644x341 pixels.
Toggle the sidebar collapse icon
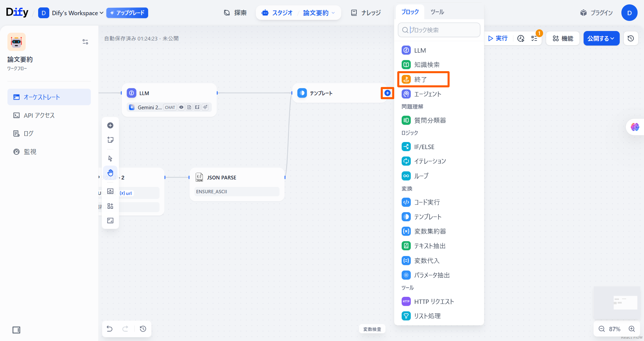(16, 330)
